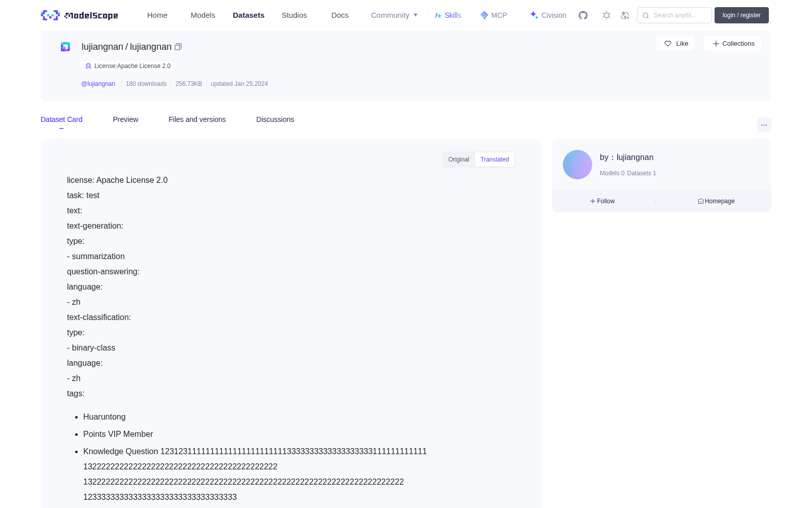Click the 'Huaruntong' bullet item
This screenshot has height=508, width=812.
click(x=105, y=417)
